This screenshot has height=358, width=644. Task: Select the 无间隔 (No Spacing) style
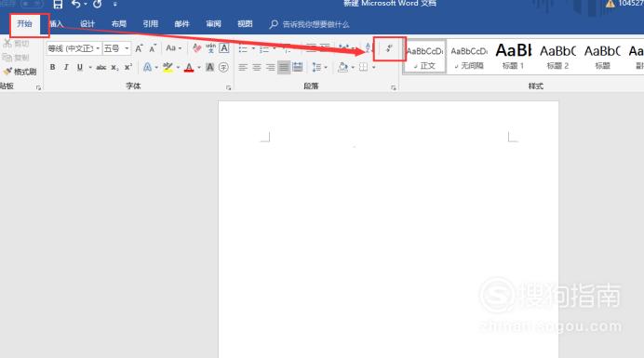469,57
